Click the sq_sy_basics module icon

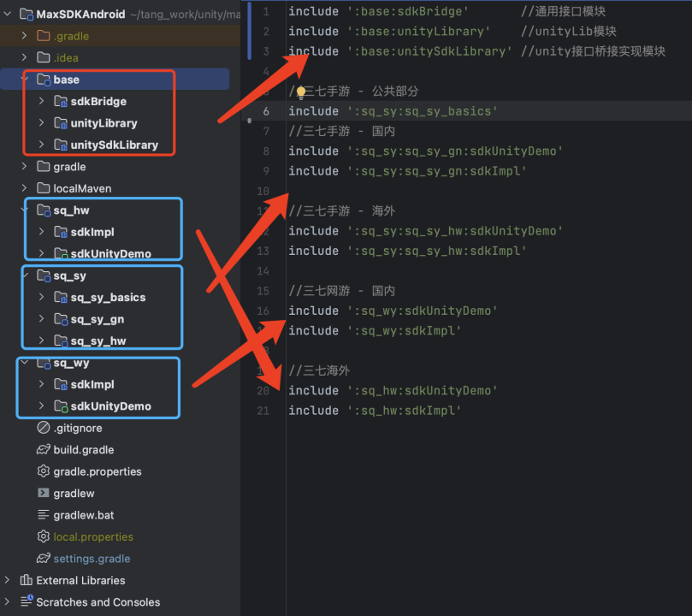click(x=61, y=298)
